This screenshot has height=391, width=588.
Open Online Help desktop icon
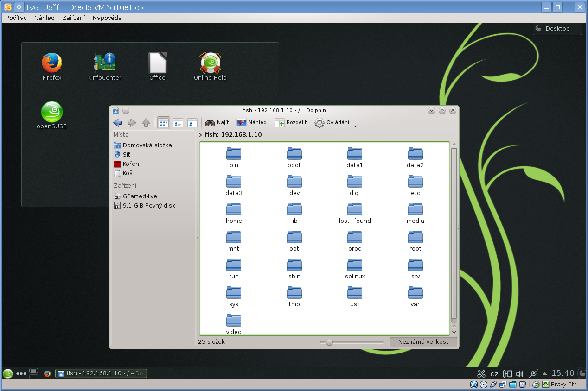pyautogui.click(x=210, y=67)
